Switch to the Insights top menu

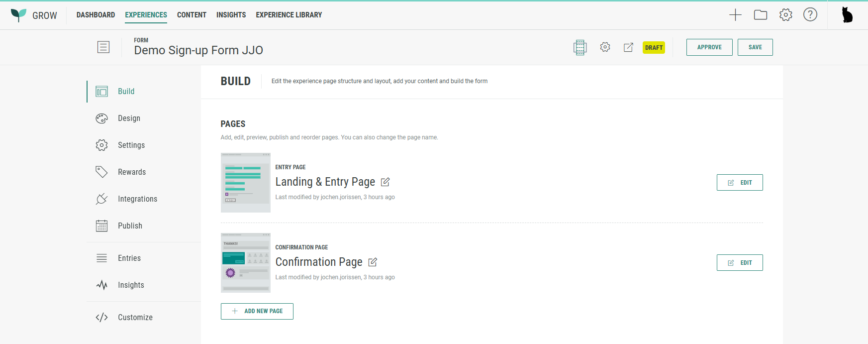pyautogui.click(x=231, y=15)
